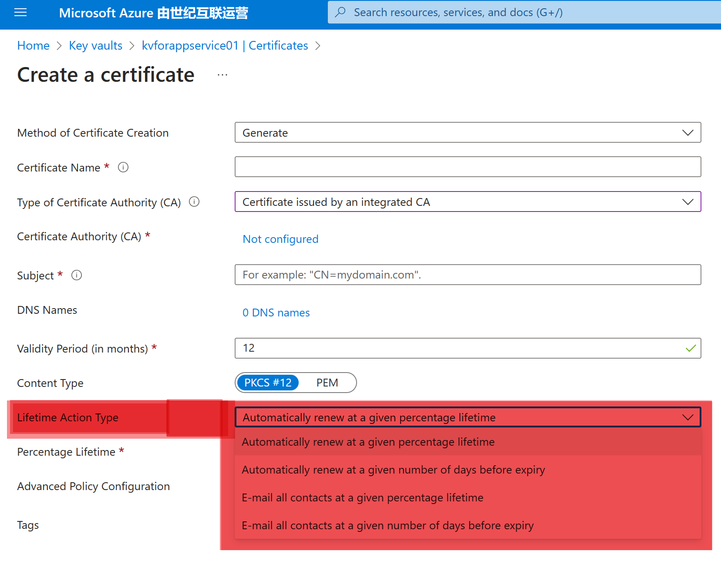The height and width of the screenshot is (588, 721).
Task: Select Automatically renew at given percentage lifetime option
Action: [368, 442]
